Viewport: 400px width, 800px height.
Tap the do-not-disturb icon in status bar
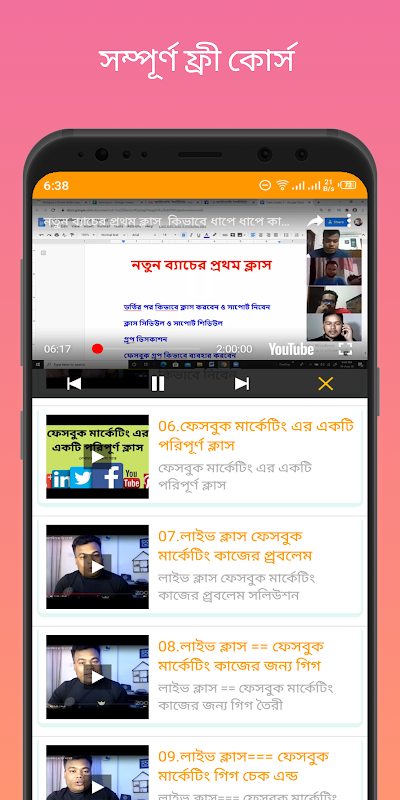pos(265,185)
